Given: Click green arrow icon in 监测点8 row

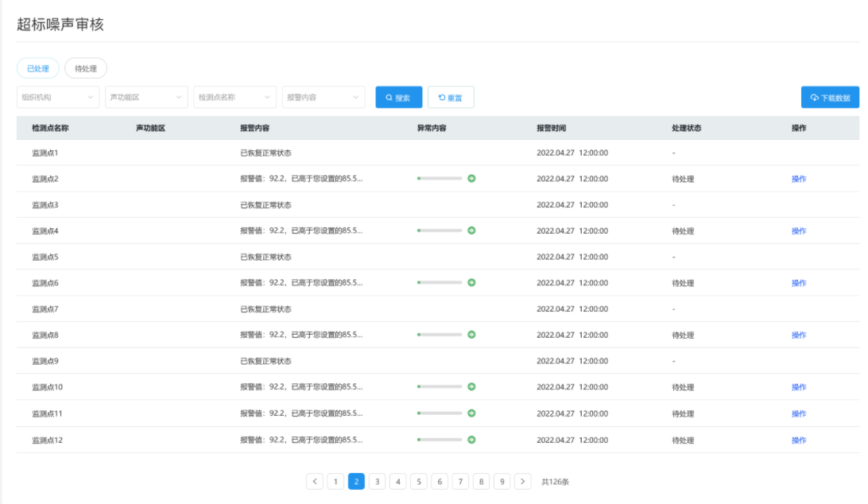Looking at the screenshot, I should 471,335.
